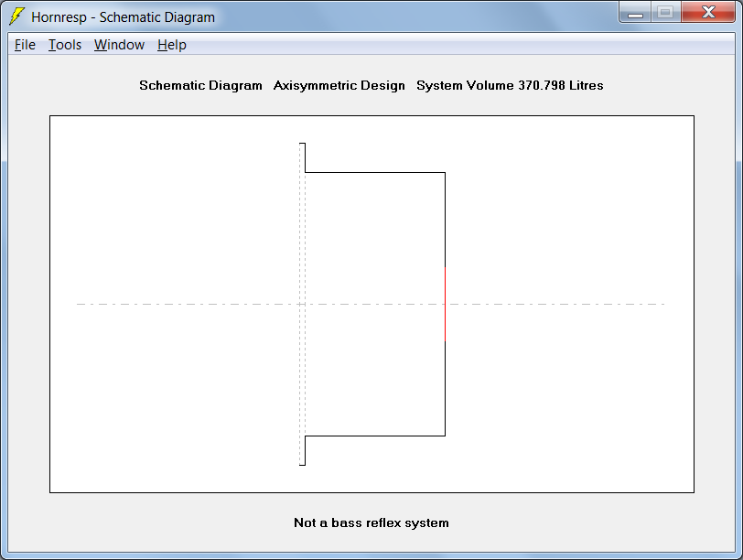Click the 'Axisymmetric Design' label
Screen dimensions: 743x560
pos(339,85)
